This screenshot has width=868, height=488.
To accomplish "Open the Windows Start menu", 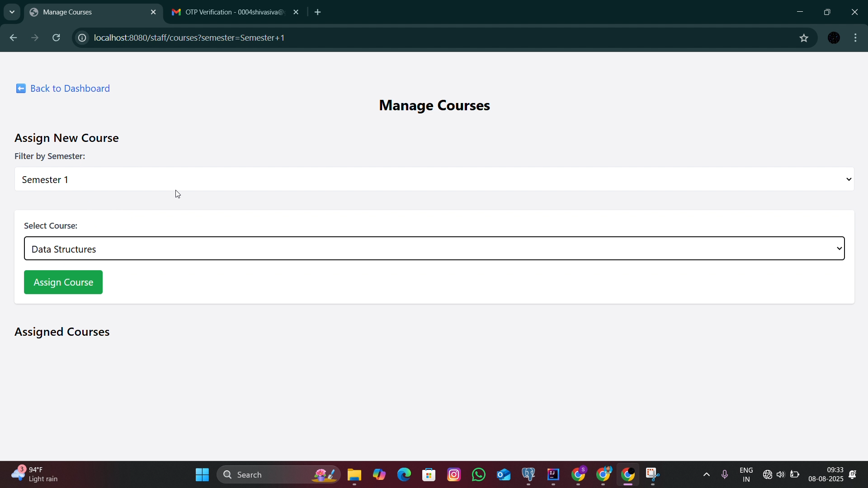I will (202, 475).
